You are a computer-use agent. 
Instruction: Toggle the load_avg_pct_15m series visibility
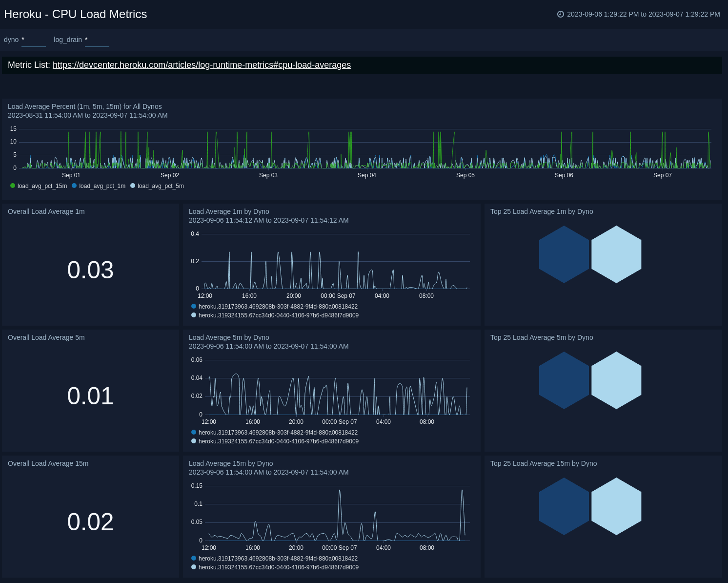tap(12, 186)
